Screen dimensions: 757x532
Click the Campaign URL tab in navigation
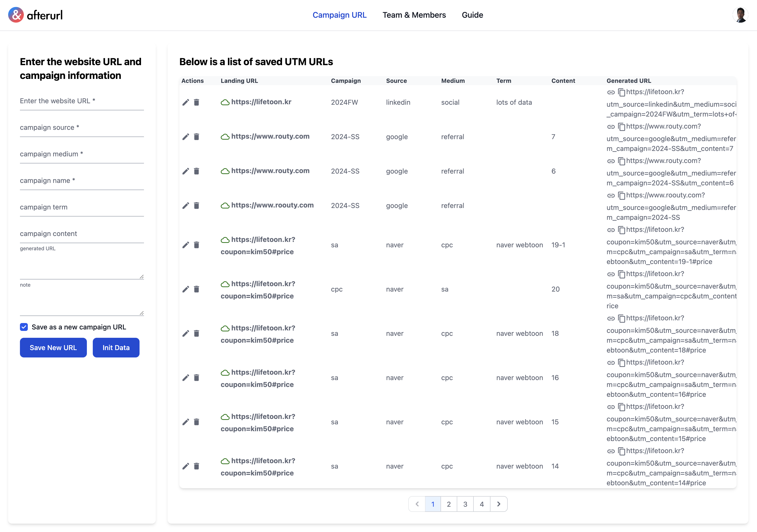(339, 15)
